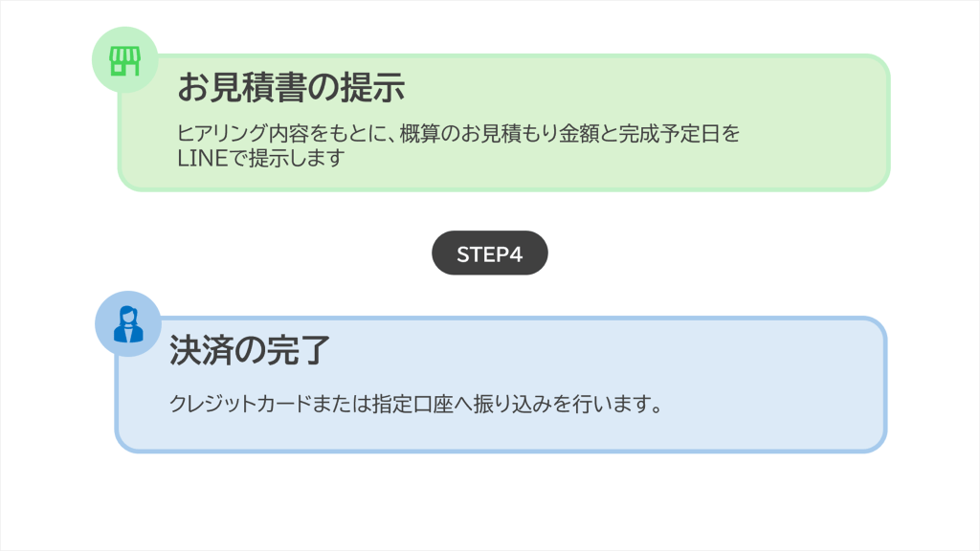
Task: Click the word 決済 in the blue heading
Action: (x=201, y=350)
